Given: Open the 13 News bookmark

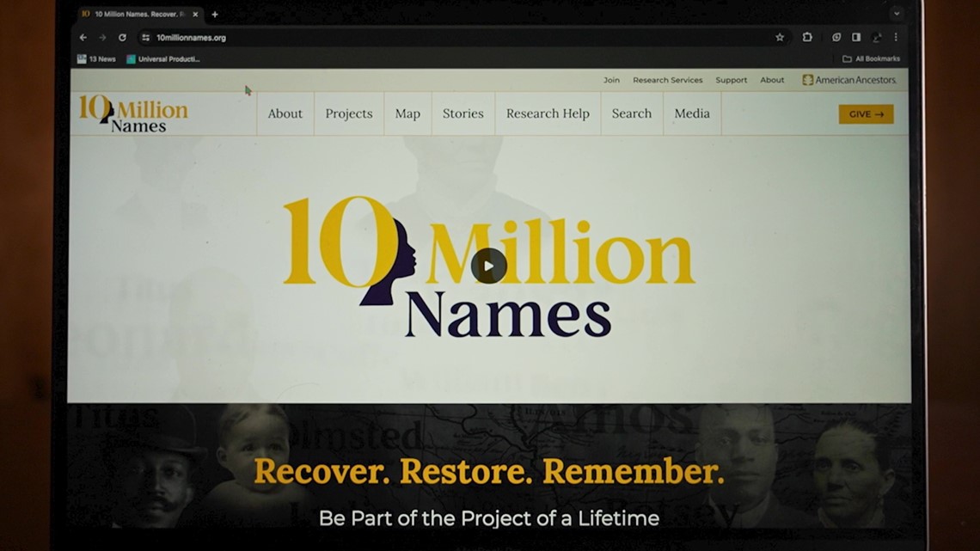Looking at the screenshot, I should pos(96,58).
